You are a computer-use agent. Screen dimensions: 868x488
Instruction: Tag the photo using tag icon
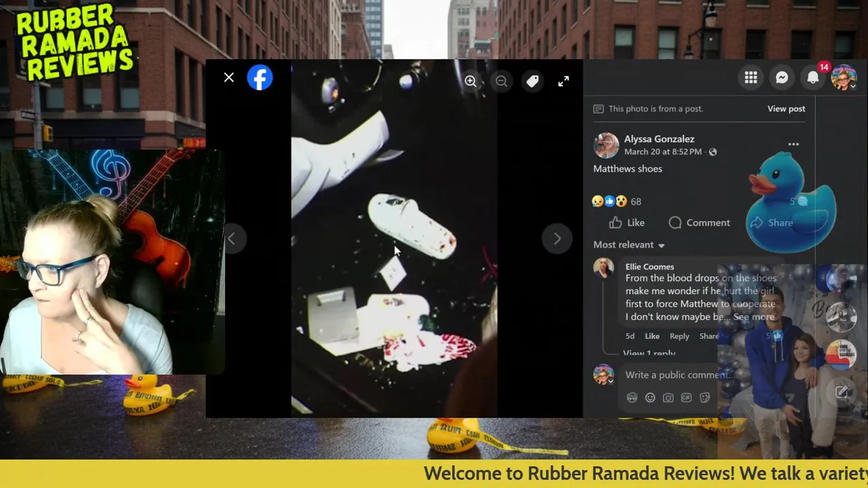[532, 81]
